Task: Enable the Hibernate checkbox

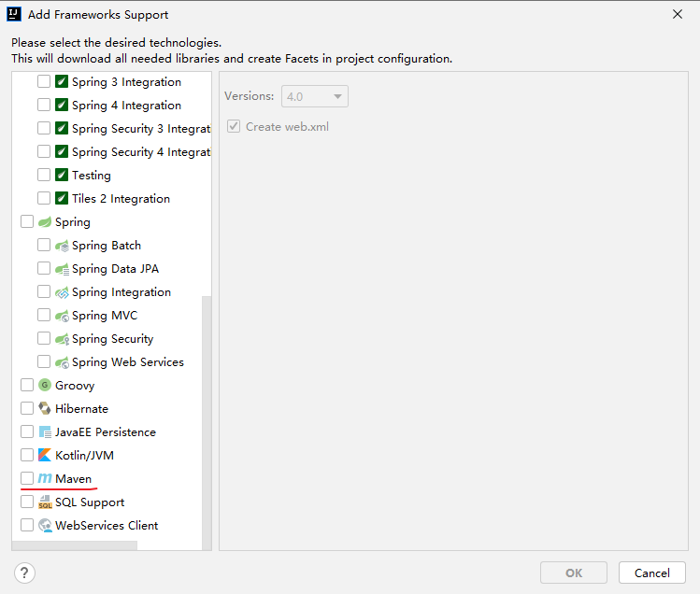Action: pos(27,408)
